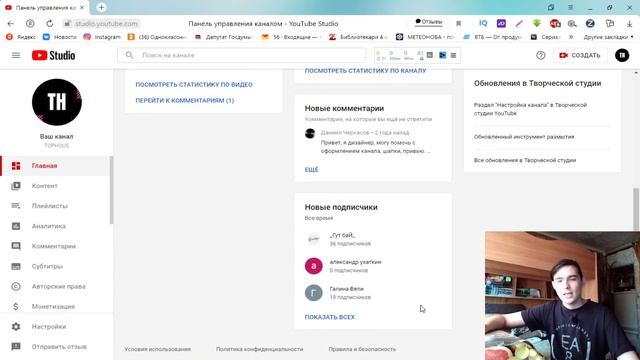
Task: Open the Instagram bookmark
Action: click(x=102, y=37)
